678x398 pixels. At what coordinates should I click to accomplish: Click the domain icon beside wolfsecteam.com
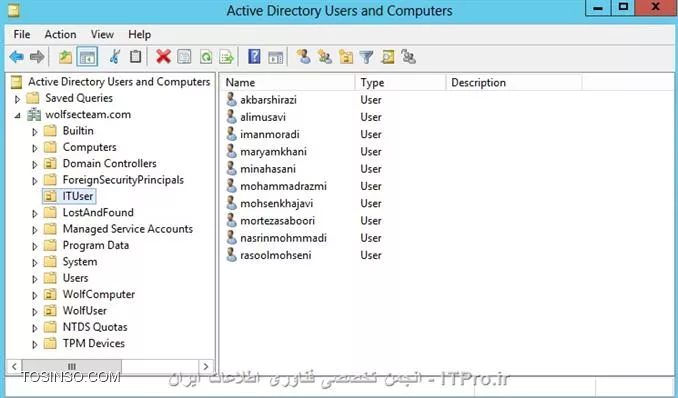tap(34, 115)
